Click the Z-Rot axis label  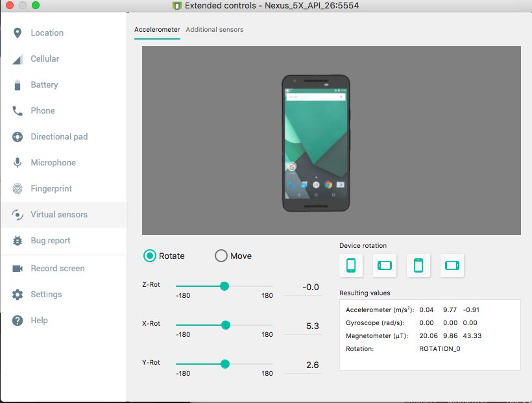151,284
